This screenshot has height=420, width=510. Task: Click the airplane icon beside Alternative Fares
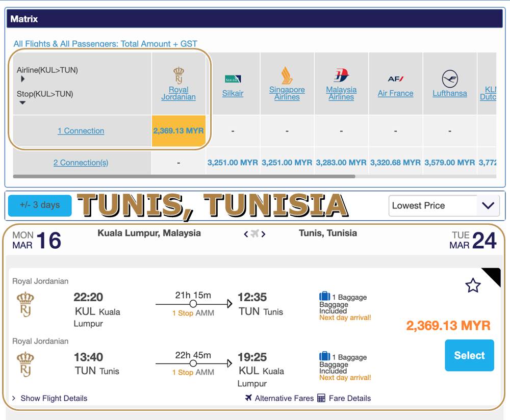[x=248, y=398]
